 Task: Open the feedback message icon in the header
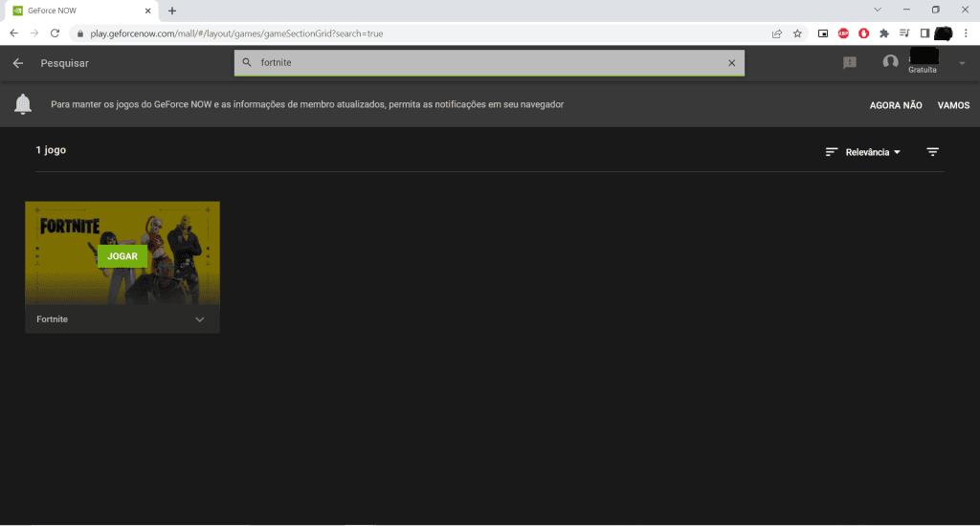pos(849,63)
